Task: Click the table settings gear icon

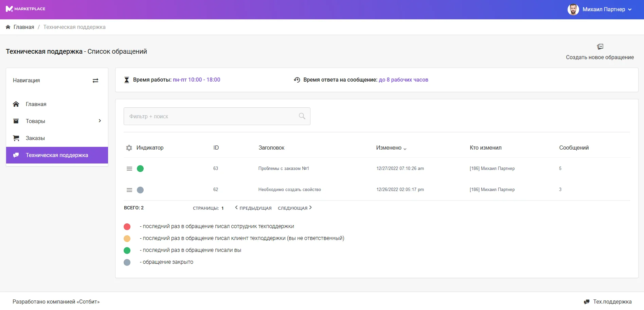Action: click(129, 148)
